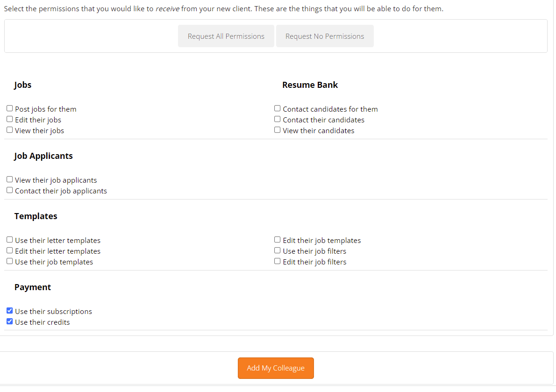
Task: Select View their candidates checkbox
Action: pos(277,130)
